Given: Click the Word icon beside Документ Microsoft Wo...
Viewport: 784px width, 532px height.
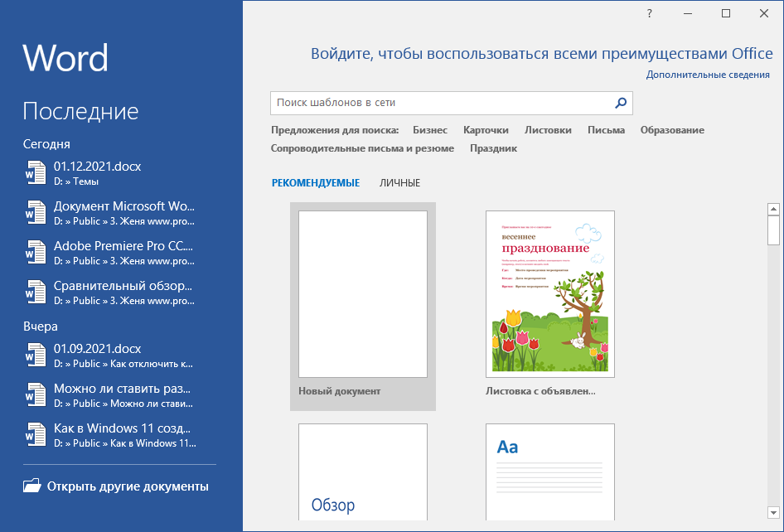Looking at the screenshot, I should (x=36, y=212).
